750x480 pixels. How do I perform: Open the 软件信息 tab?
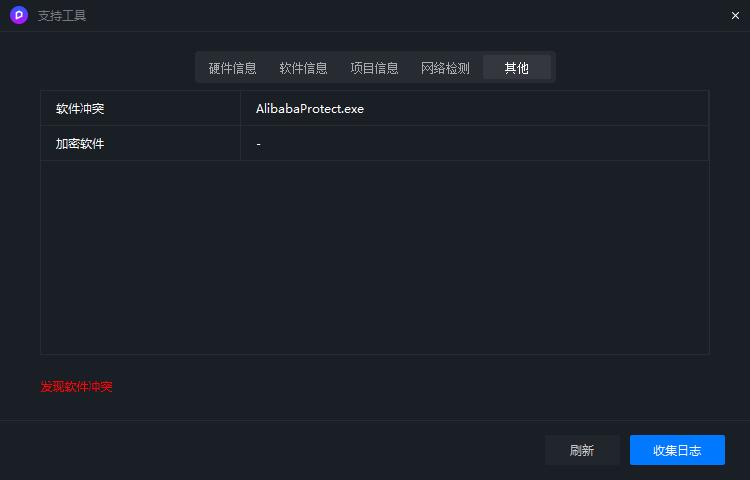[x=303, y=68]
